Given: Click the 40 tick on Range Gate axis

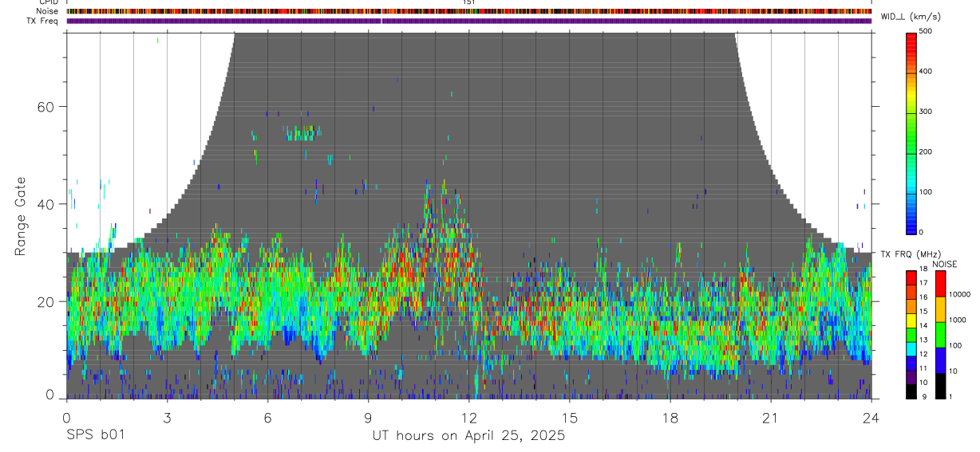Looking at the screenshot, I should coord(46,204).
